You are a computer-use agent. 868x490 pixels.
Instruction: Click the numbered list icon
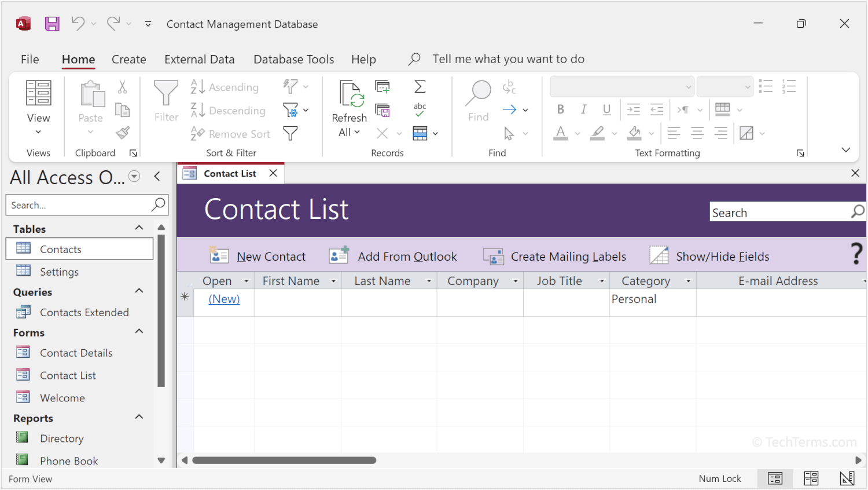tap(789, 86)
